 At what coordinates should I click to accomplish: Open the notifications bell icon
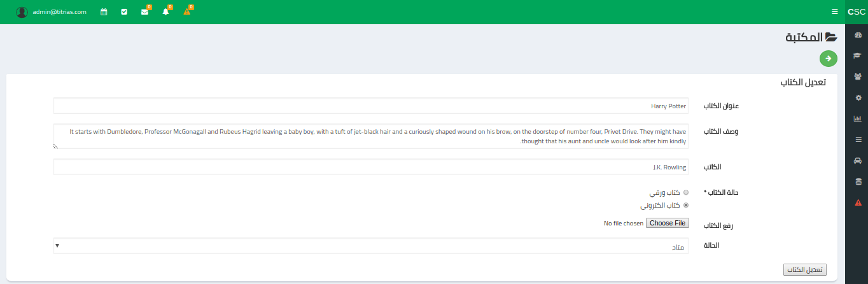165,11
